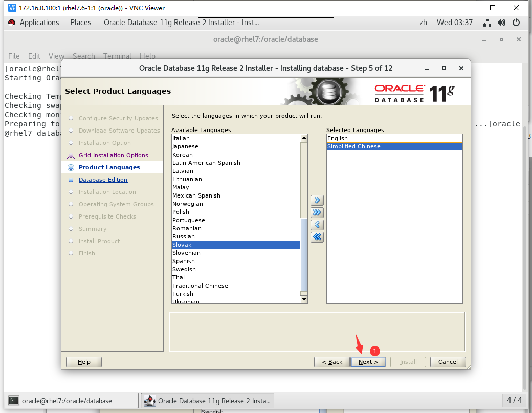This screenshot has width=532, height=413.
Task: Select Turkish in Available Languages
Action: (236, 294)
